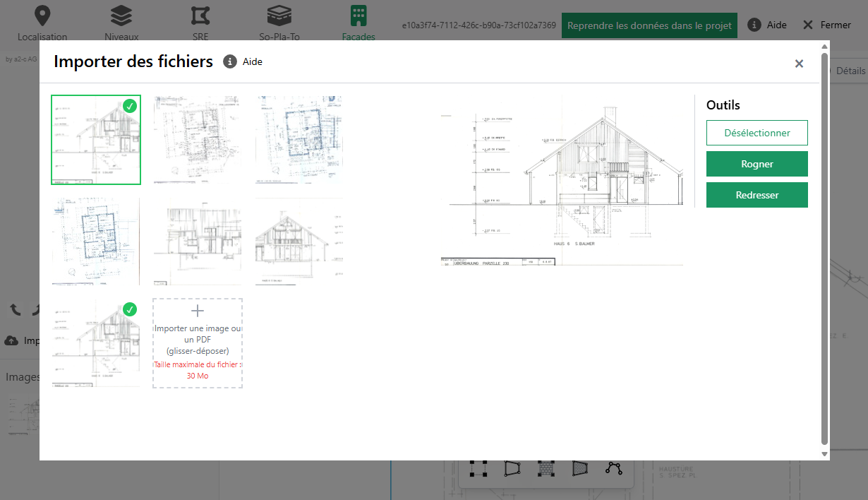Click the info icon beside the dialog title
The height and width of the screenshot is (500, 868).
[229, 61]
